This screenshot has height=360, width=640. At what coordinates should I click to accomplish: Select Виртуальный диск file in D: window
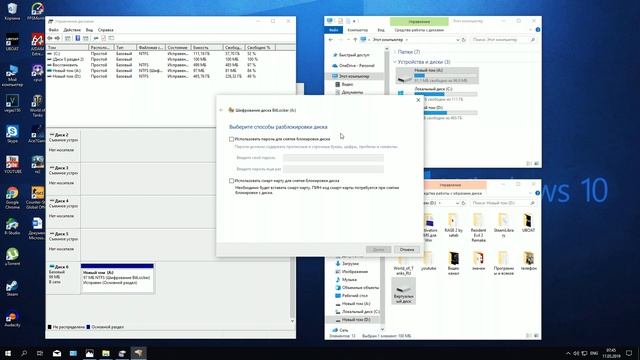click(404, 291)
